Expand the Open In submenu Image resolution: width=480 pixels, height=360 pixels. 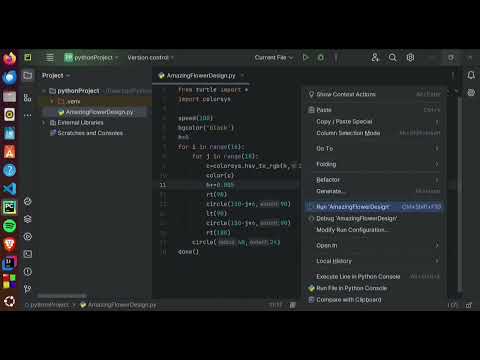coord(375,245)
